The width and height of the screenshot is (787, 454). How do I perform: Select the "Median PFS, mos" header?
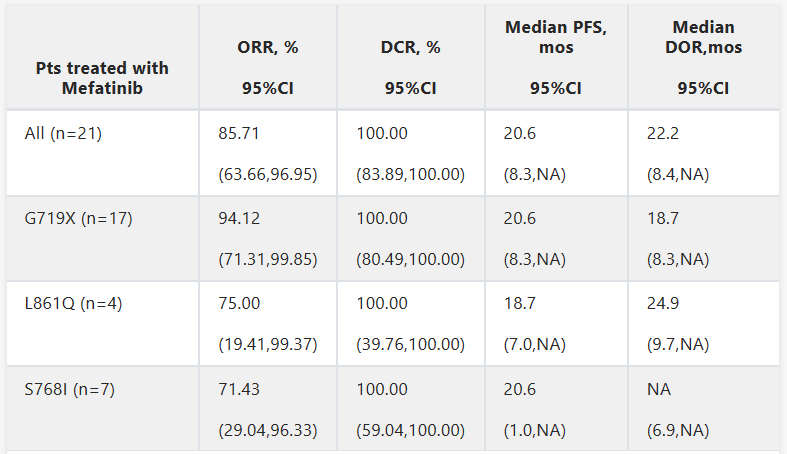tap(555, 38)
